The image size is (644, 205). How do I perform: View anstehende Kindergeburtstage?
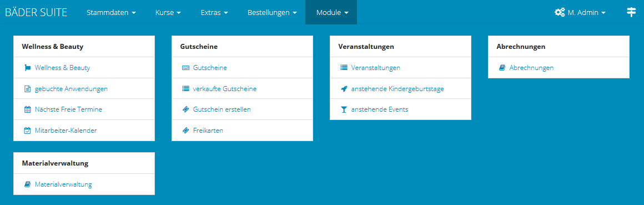(398, 89)
